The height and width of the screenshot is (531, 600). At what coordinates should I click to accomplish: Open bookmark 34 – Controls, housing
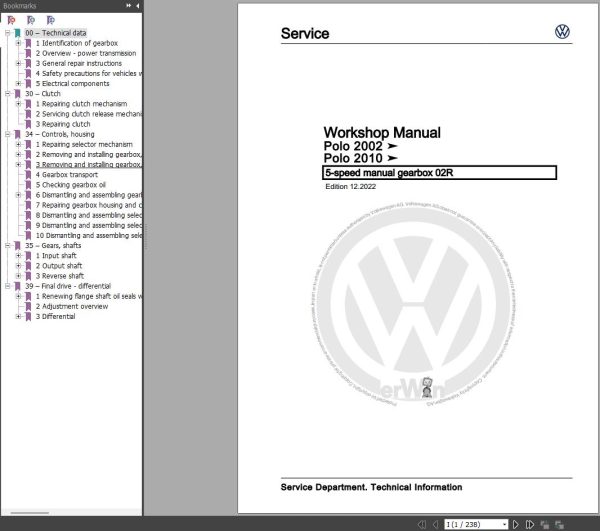(60, 134)
